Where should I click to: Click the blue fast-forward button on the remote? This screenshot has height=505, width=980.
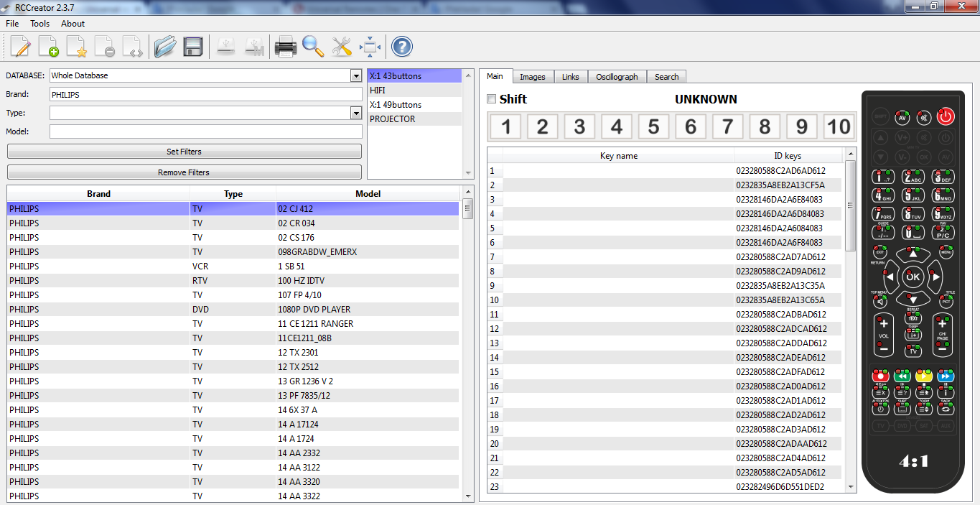click(946, 376)
